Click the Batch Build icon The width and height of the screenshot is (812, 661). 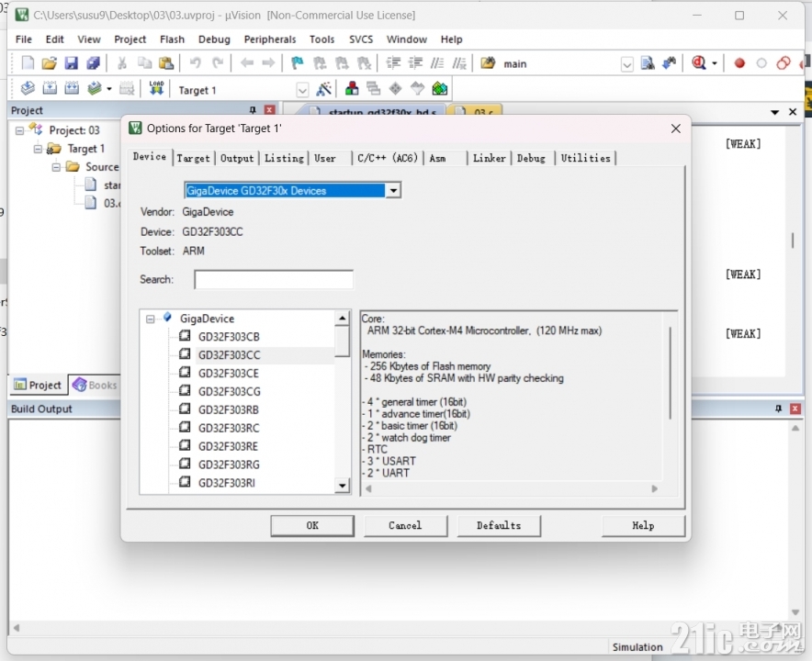point(95,88)
